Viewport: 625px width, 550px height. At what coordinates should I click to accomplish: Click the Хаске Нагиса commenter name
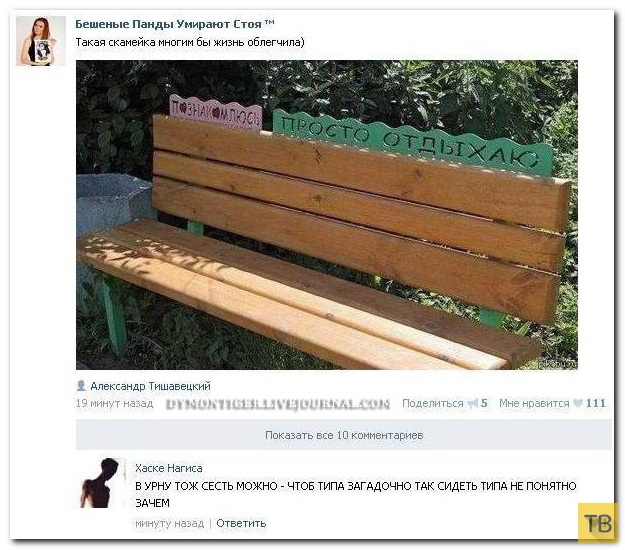169,468
